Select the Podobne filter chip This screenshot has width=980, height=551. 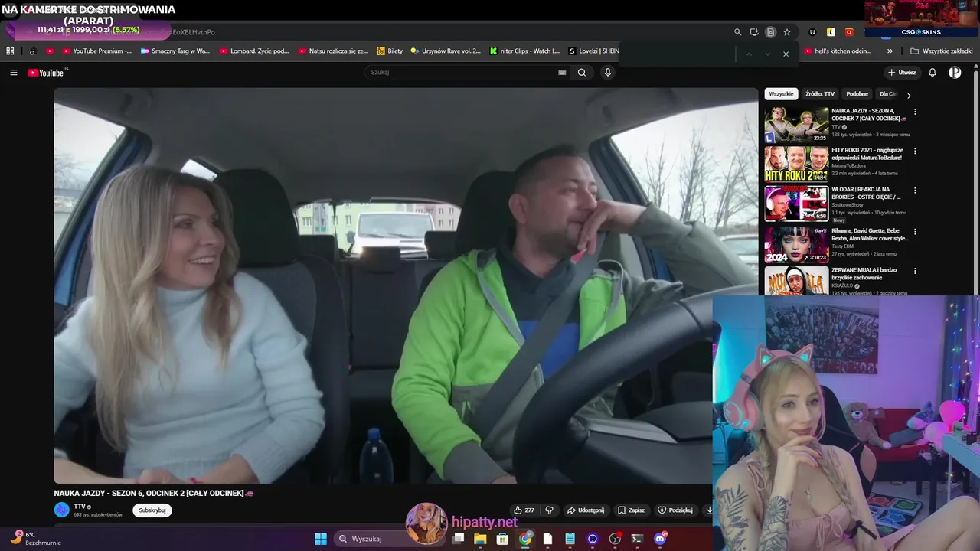[x=857, y=94]
